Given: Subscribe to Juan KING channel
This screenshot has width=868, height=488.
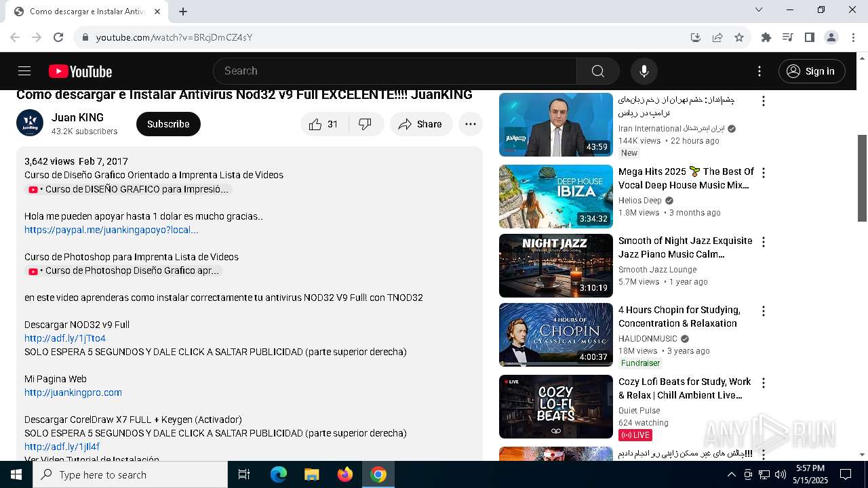Looking at the screenshot, I should tap(168, 124).
